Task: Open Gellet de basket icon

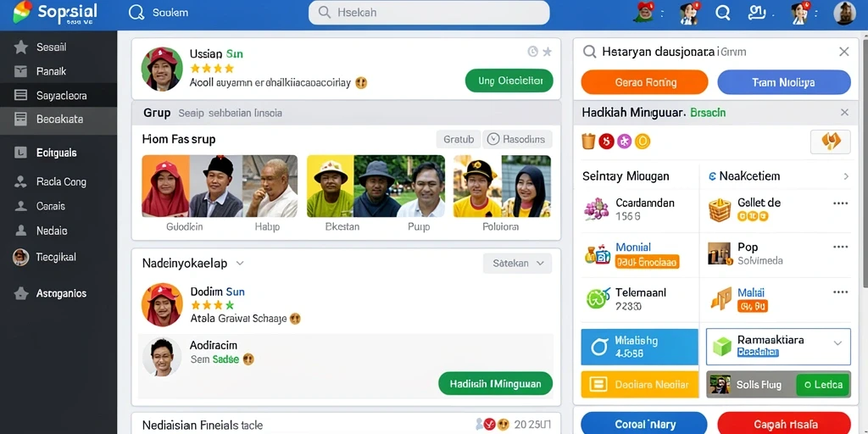Action: point(720,210)
